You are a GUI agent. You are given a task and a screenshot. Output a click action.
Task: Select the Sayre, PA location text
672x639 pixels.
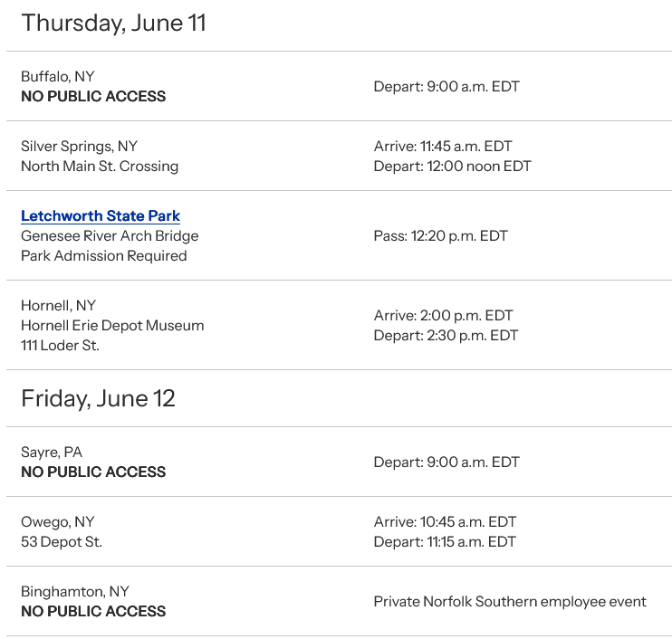(x=52, y=453)
